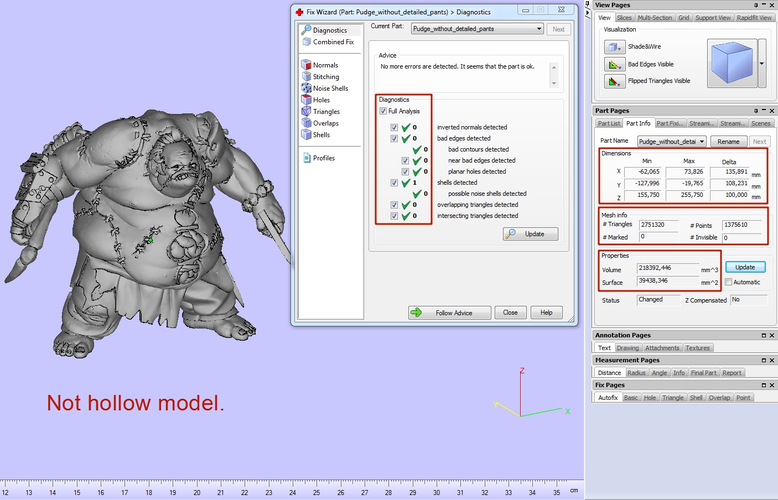Switch to the Report measurement tab

[731, 373]
